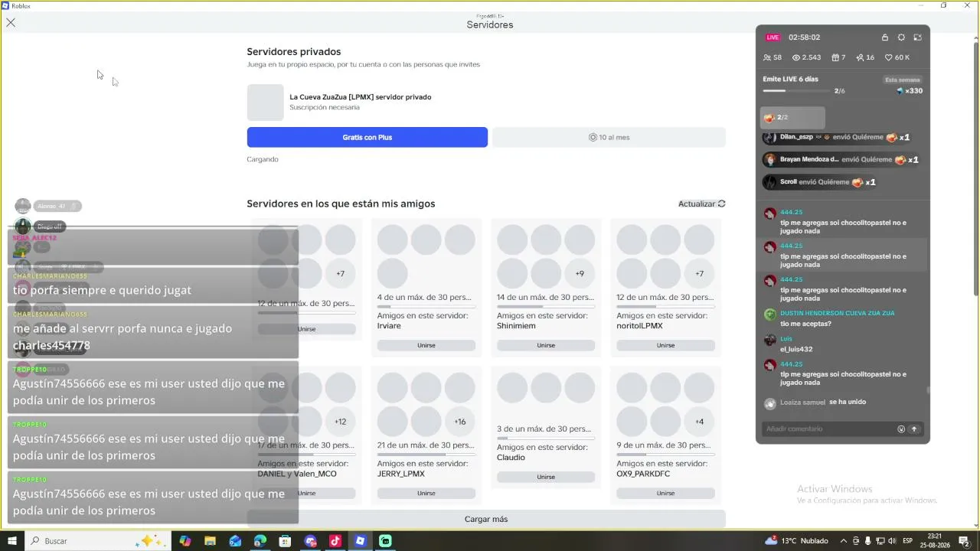The image size is (980, 551).
Task: Click the DUSTIN HENDERSON CUEVA ZUA ZUA username
Action: tap(837, 313)
